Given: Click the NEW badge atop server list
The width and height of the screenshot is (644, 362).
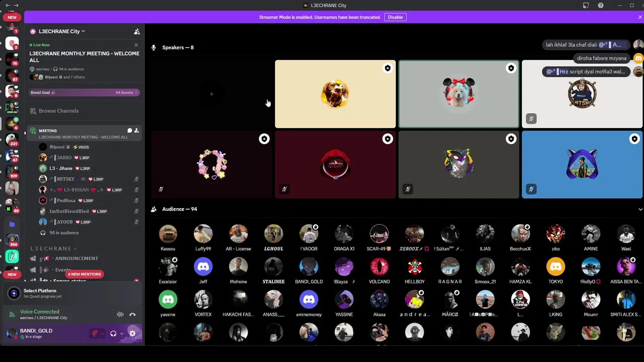Looking at the screenshot, I should 12,17.
